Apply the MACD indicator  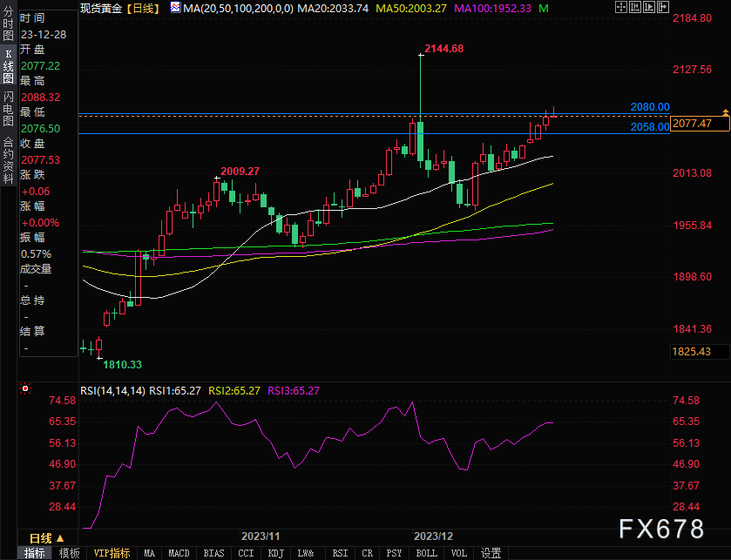179,553
